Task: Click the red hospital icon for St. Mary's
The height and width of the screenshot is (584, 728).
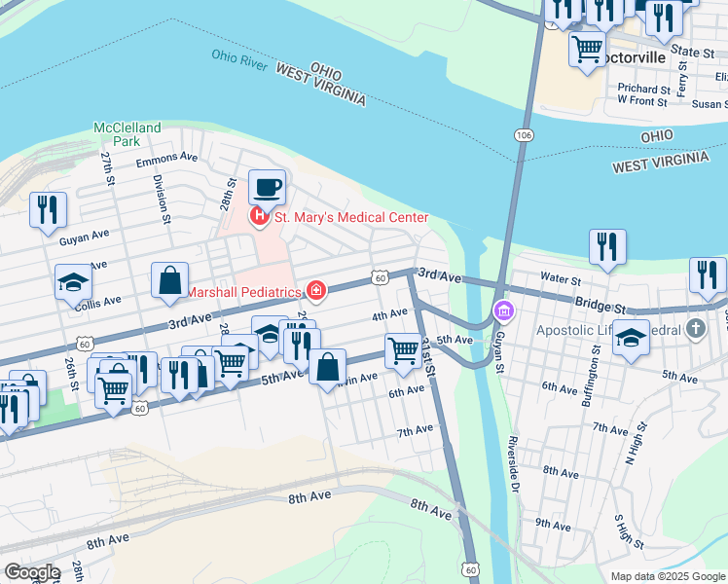Action: pyautogui.click(x=259, y=217)
